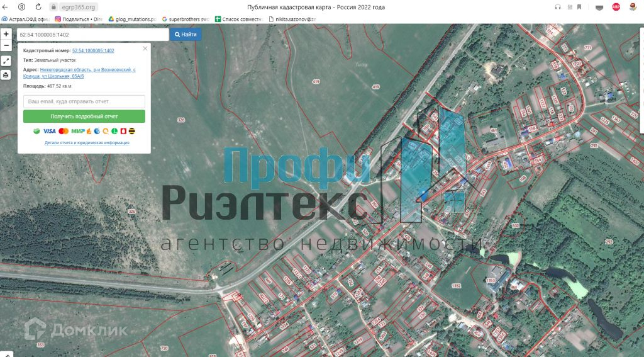Print the map via printer icon
The height and width of the screenshot is (357, 644).
(x=6, y=75)
